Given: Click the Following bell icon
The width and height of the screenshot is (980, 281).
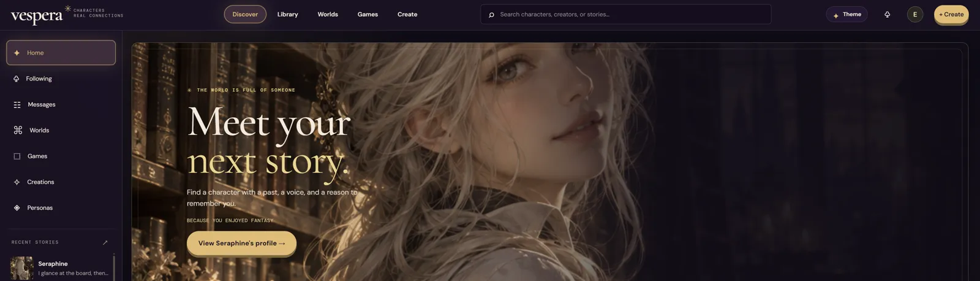Looking at the screenshot, I should click(17, 79).
